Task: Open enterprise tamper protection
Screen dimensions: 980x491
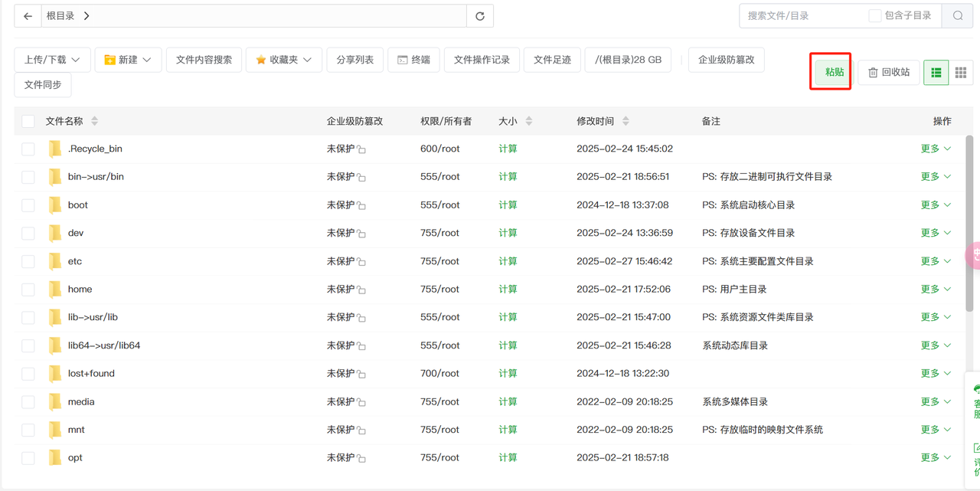Action: pos(727,60)
